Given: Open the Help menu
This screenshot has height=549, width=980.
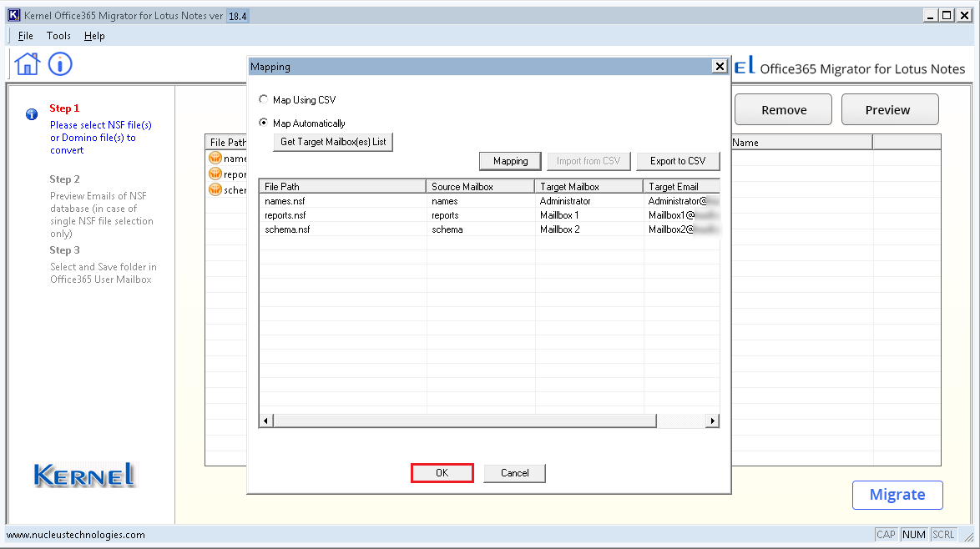Looking at the screenshot, I should [x=94, y=36].
